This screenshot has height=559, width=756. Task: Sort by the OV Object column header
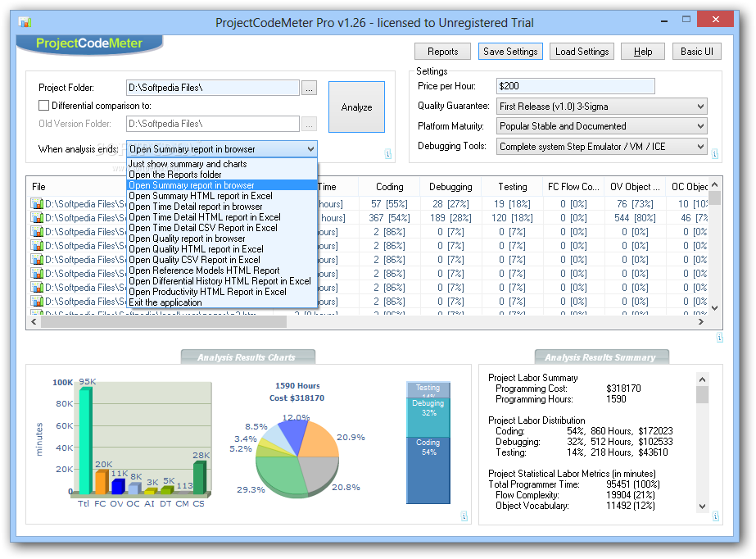coord(635,187)
